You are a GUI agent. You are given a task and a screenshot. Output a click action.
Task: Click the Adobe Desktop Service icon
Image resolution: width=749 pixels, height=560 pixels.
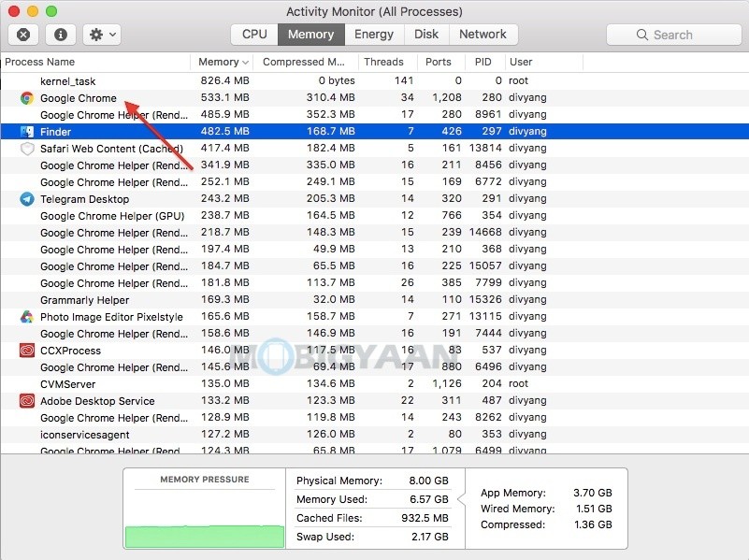point(27,401)
